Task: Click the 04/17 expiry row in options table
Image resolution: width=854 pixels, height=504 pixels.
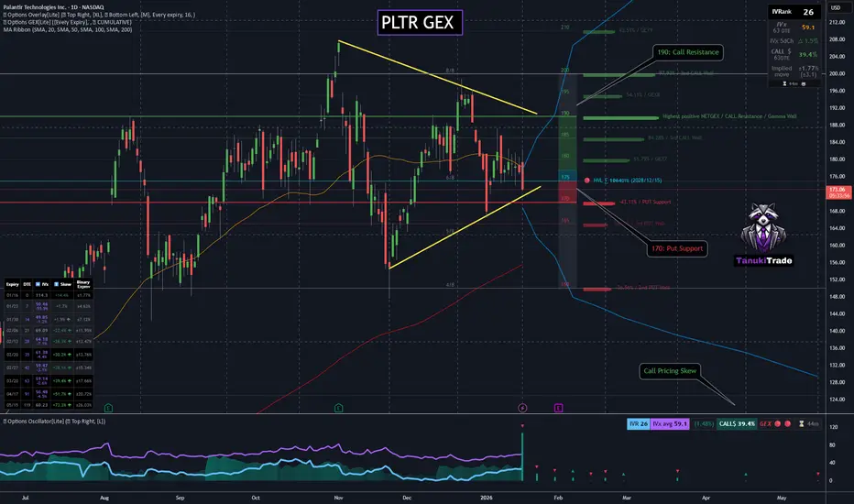Action: pyautogui.click(x=49, y=393)
